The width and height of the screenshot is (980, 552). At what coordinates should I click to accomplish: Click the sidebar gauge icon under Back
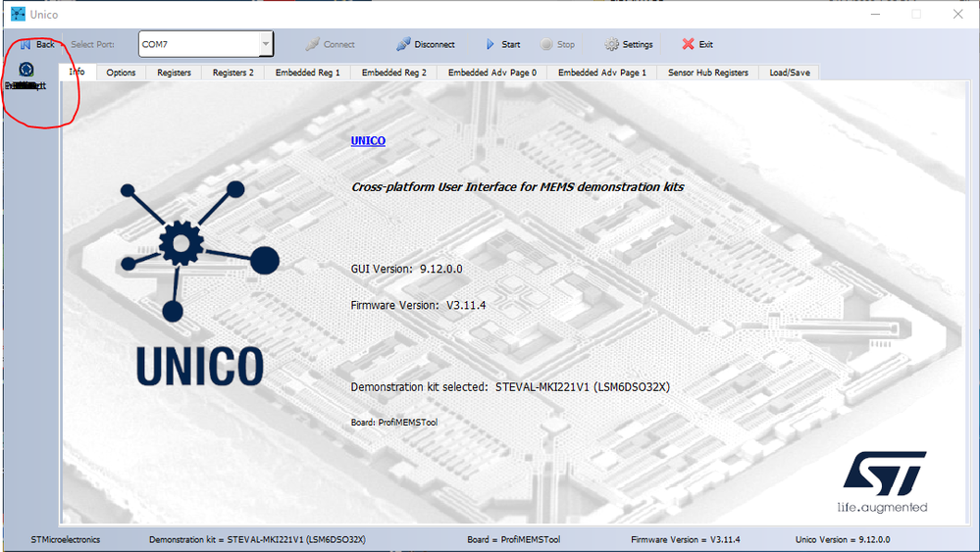click(x=26, y=70)
